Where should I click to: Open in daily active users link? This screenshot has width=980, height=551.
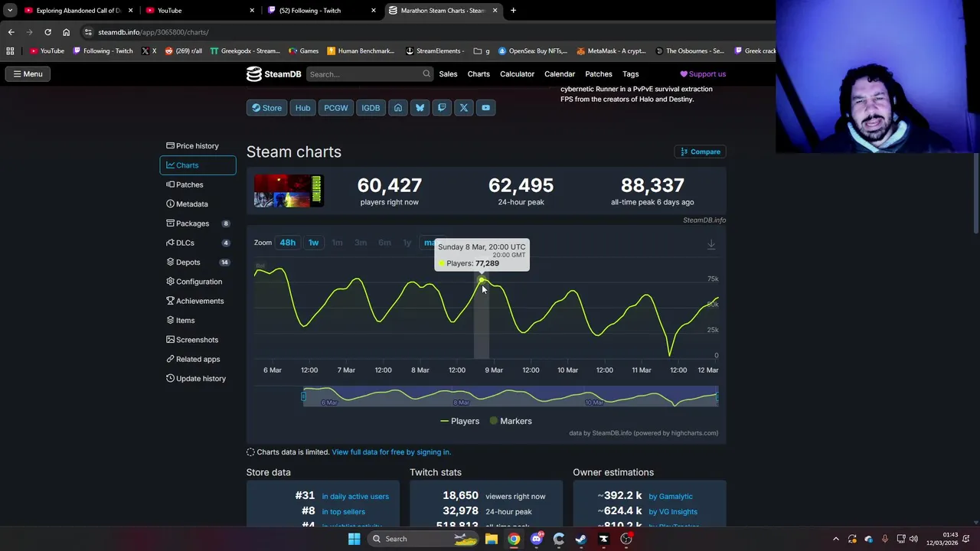point(355,497)
